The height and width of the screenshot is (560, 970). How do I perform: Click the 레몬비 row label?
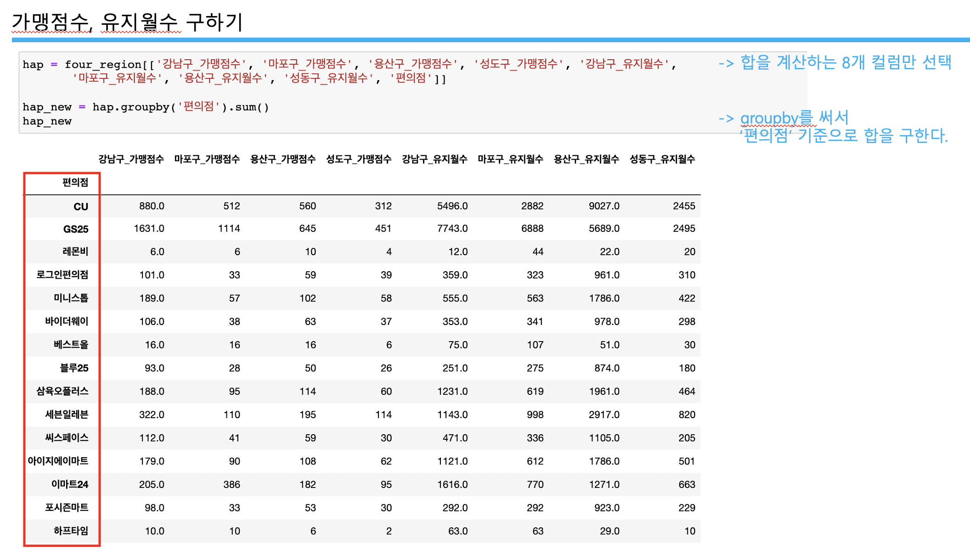point(75,252)
